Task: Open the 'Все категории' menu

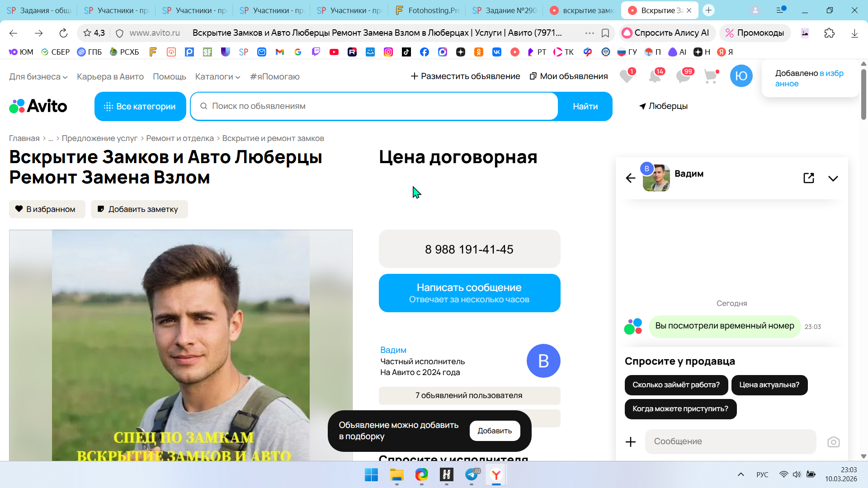Action: click(140, 107)
